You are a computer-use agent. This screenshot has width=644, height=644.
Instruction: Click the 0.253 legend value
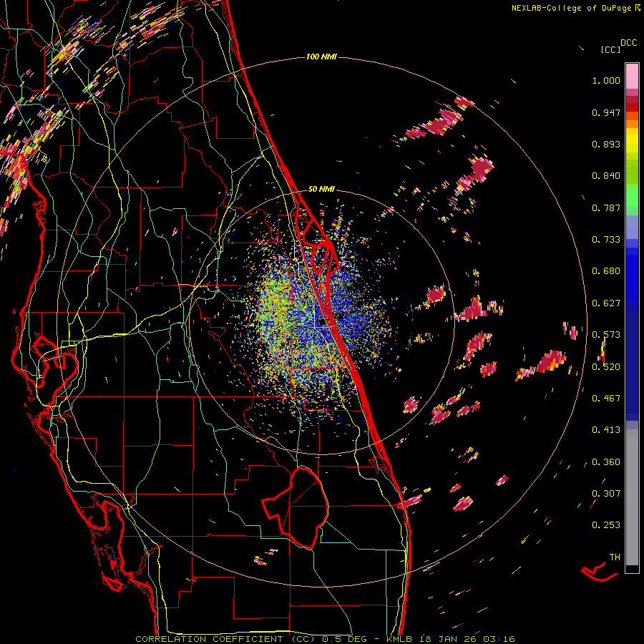pos(606,525)
